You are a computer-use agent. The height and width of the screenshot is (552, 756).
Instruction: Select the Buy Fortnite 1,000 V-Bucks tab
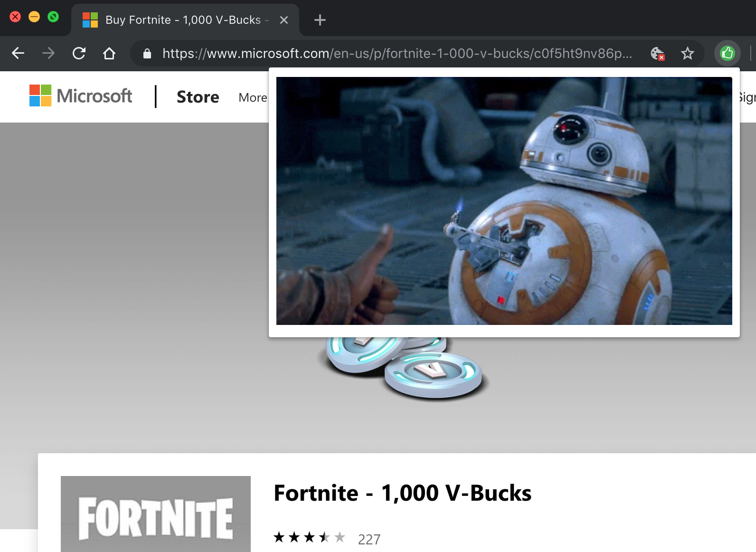[x=185, y=20]
